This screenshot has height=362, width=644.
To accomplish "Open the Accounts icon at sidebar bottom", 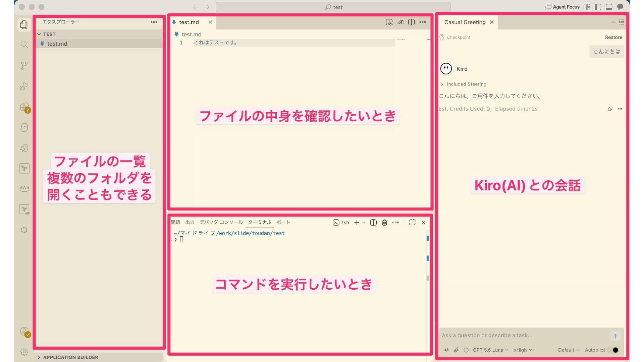I will pos(24,332).
